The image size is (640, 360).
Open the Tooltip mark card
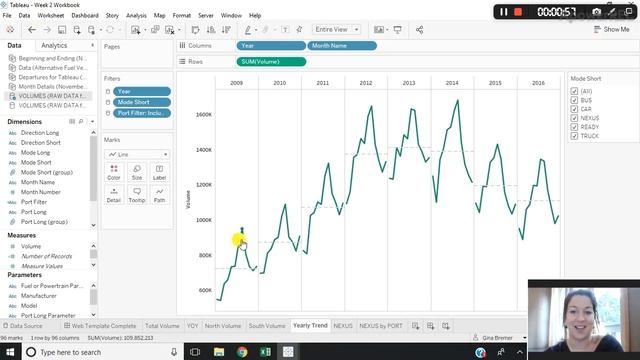(x=137, y=195)
